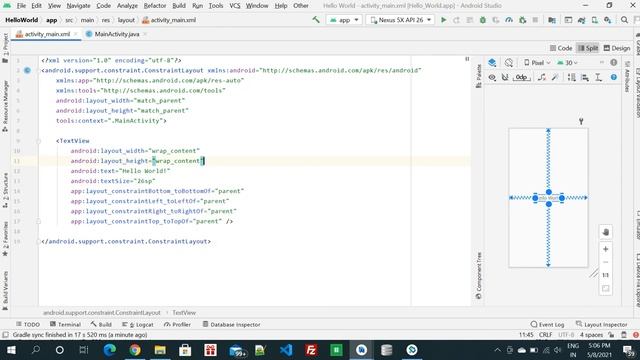The image size is (640, 360).
Task: Open the TODO tool window
Action: pyautogui.click(x=28, y=324)
